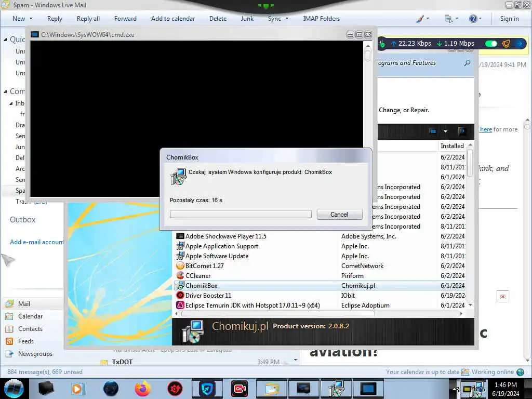This screenshot has height=399, width=532.
Task: Collapse the Quick views tree section
Action: 5,39
